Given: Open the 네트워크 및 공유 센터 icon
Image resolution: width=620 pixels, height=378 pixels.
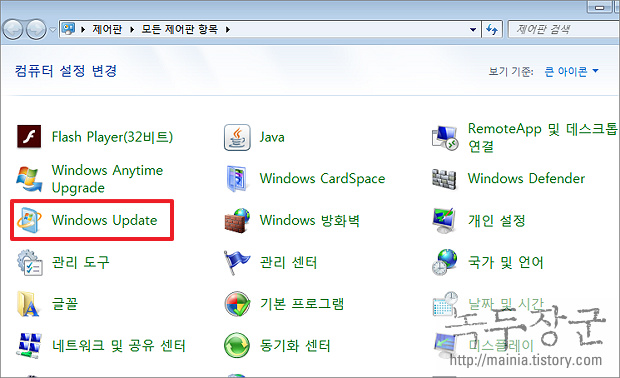Looking at the screenshot, I should [29, 346].
